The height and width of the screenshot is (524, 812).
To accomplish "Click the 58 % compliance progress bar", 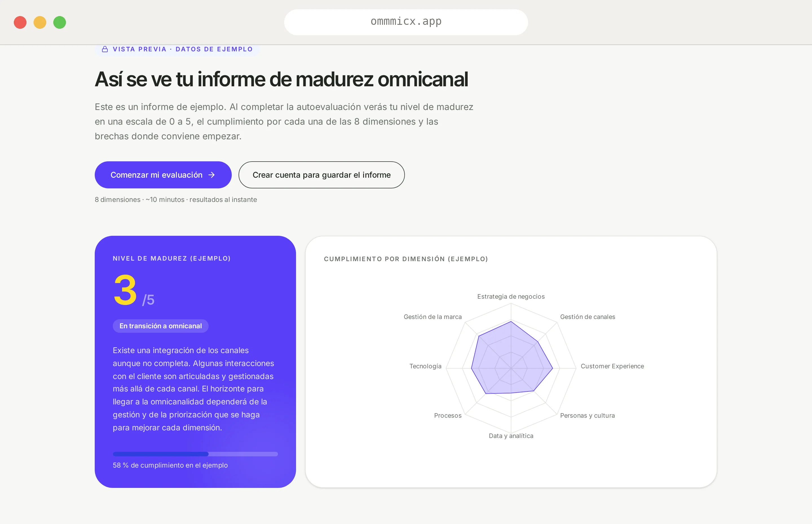I will (x=195, y=454).
